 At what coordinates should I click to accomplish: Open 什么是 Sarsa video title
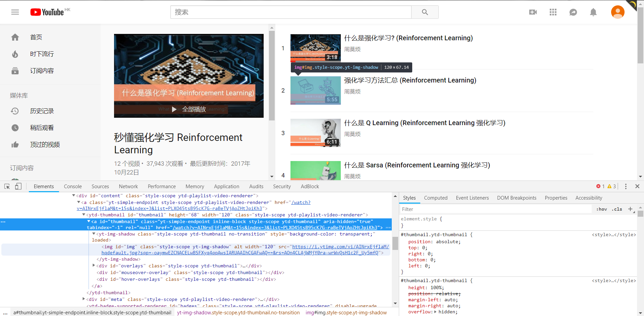coord(417,165)
